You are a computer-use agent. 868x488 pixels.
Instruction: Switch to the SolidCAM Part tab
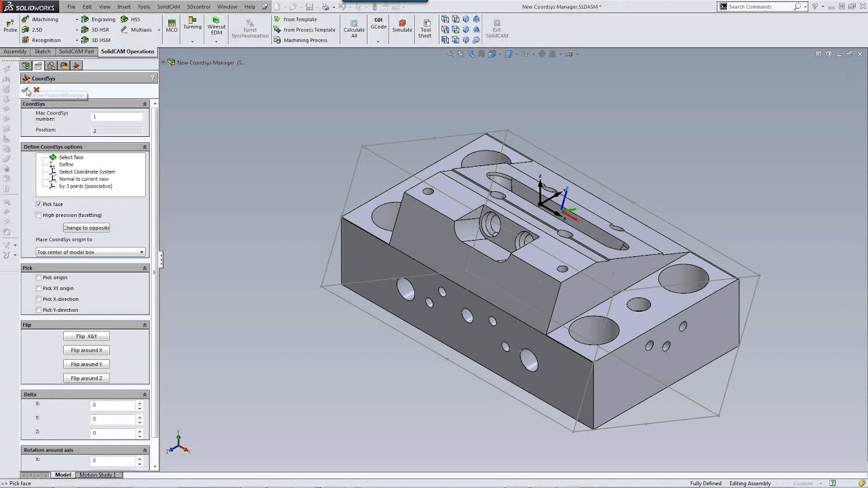point(77,52)
